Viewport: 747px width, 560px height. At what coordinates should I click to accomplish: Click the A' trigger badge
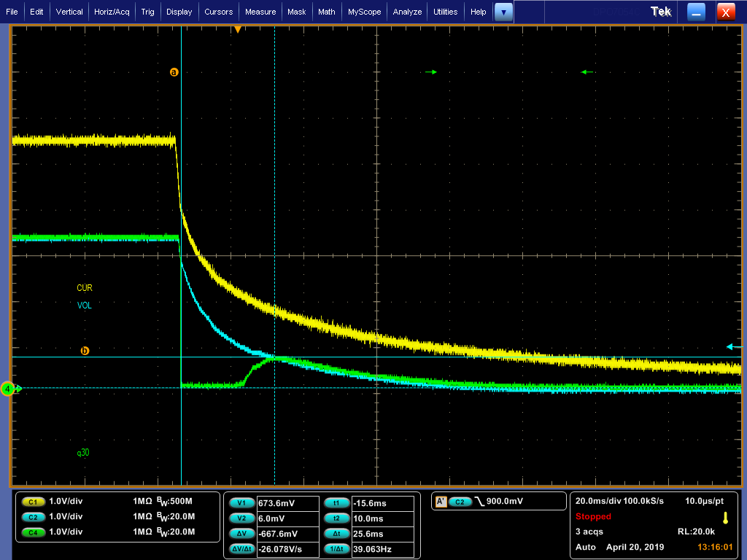coord(441,502)
